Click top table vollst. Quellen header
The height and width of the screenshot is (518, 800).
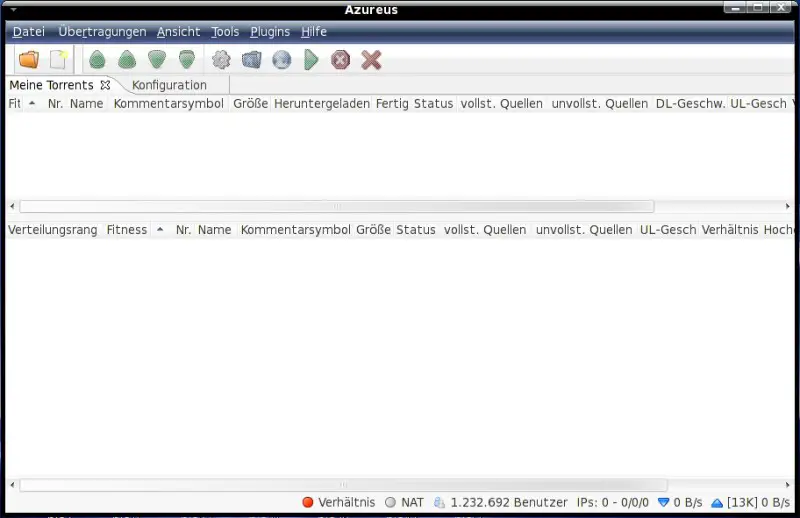(x=502, y=104)
